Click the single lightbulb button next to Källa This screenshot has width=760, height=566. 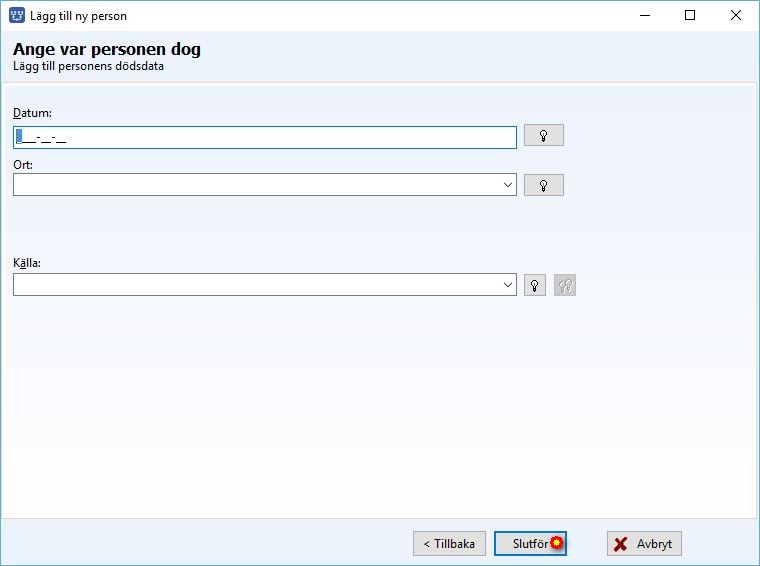click(535, 285)
